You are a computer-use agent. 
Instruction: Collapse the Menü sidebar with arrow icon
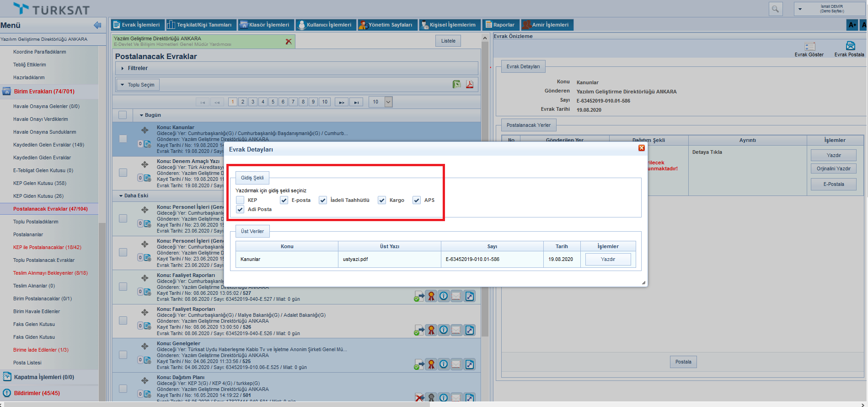click(97, 25)
